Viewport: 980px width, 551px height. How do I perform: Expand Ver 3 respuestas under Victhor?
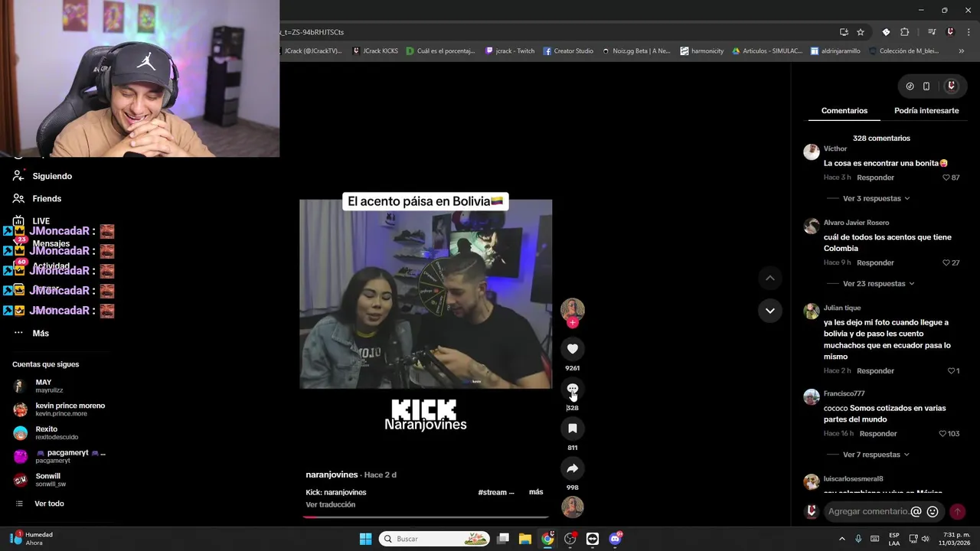point(876,198)
